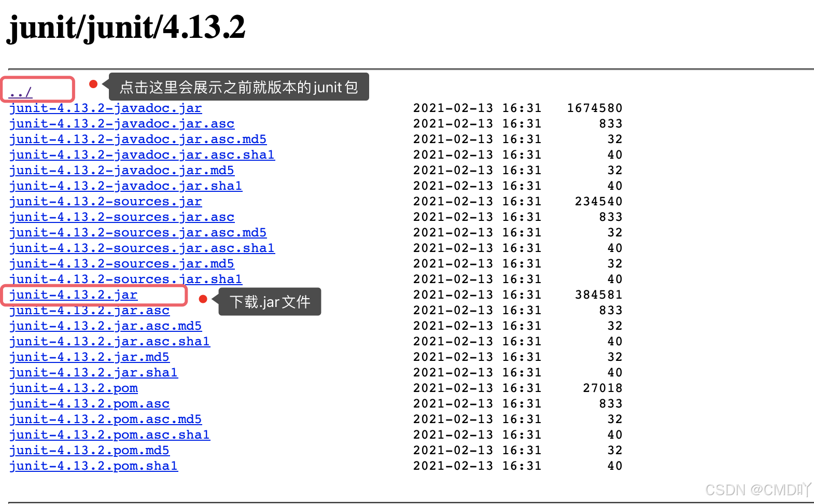Open junit-4.13.2.jar.sha1 link
The height and width of the screenshot is (504, 814).
(x=94, y=373)
